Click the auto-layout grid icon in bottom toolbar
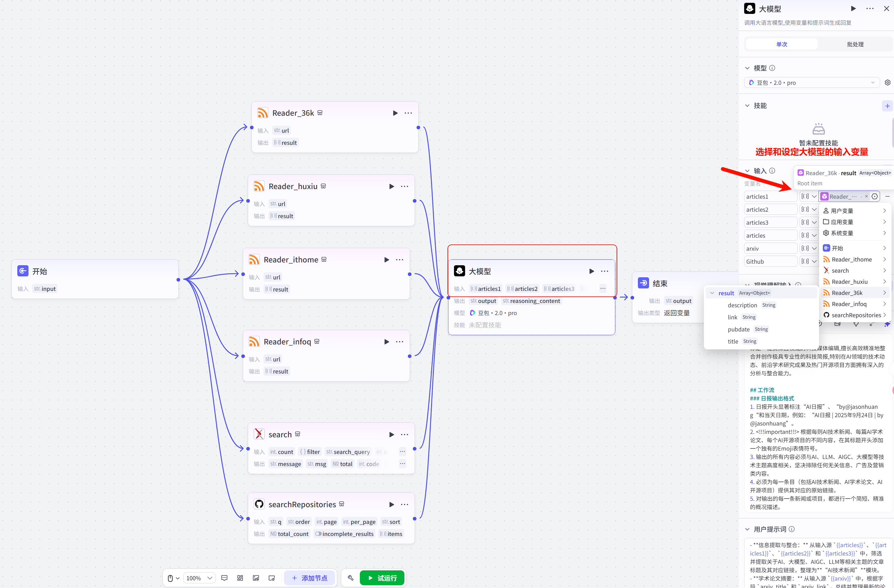 tap(240, 578)
